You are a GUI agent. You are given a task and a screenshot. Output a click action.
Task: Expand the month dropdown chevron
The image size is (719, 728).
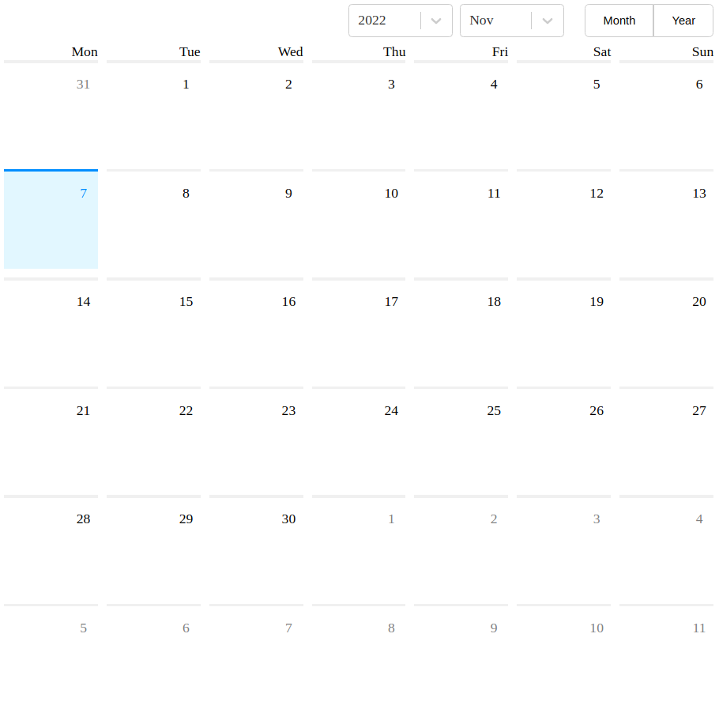[548, 21]
